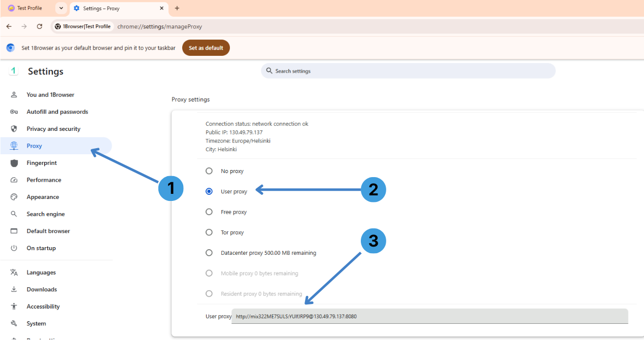Viewport: 644px width, 340px height.
Task: Select the Free proxy radio button
Action: pos(209,212)
